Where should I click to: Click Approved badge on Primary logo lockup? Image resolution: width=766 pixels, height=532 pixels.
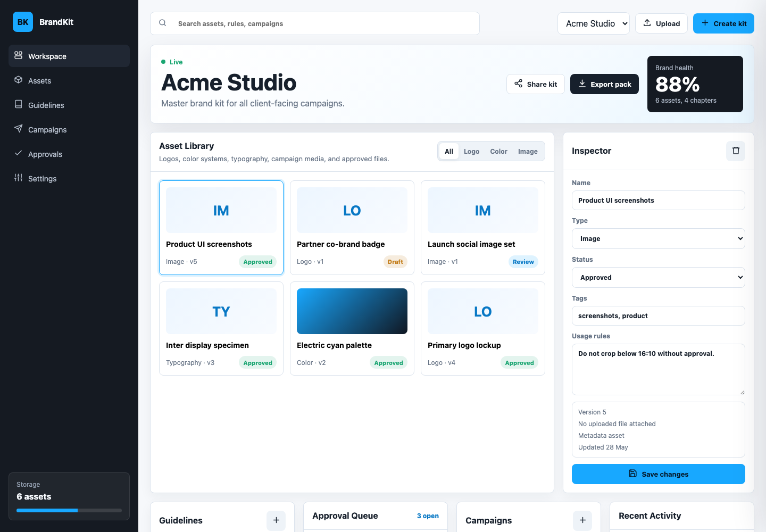pos(520,363)
